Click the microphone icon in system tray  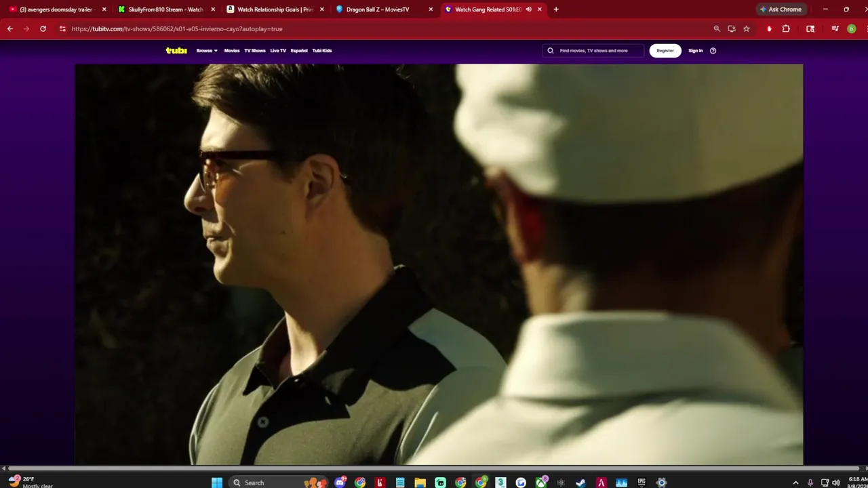coord(810,483)
